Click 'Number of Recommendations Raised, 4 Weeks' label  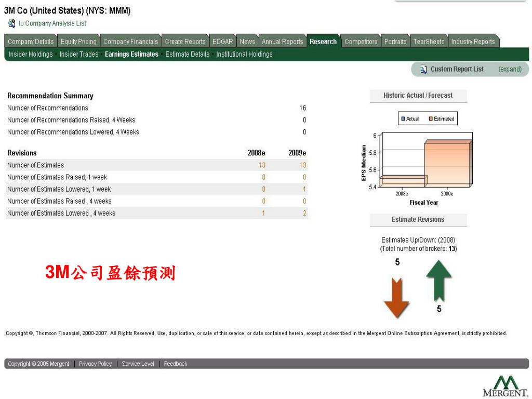(71, 120)
